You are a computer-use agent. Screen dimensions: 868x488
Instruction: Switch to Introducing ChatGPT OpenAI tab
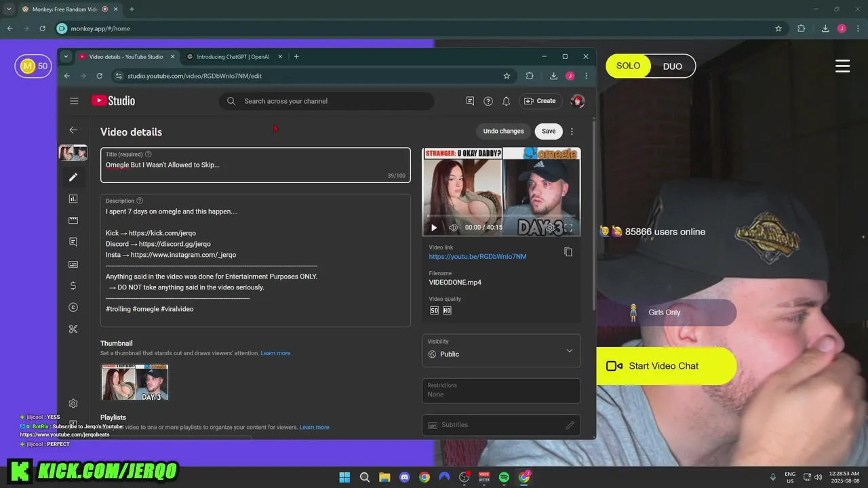233,57
